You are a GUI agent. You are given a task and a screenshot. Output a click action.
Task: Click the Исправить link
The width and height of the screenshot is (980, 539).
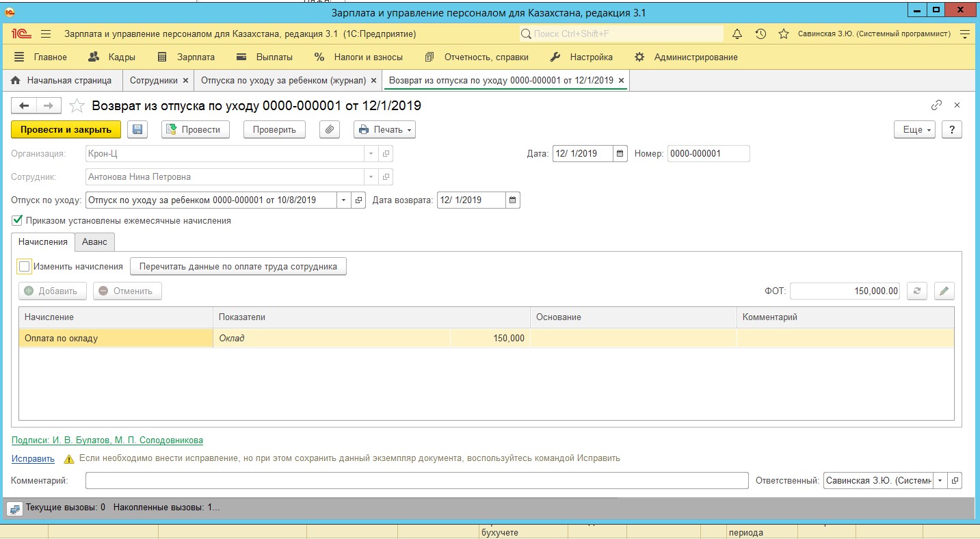(33, 458)
